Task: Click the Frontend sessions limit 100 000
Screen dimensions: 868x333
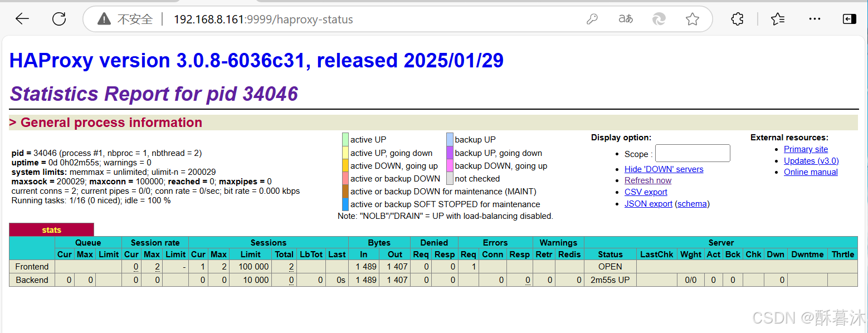Action: [253, 267]
